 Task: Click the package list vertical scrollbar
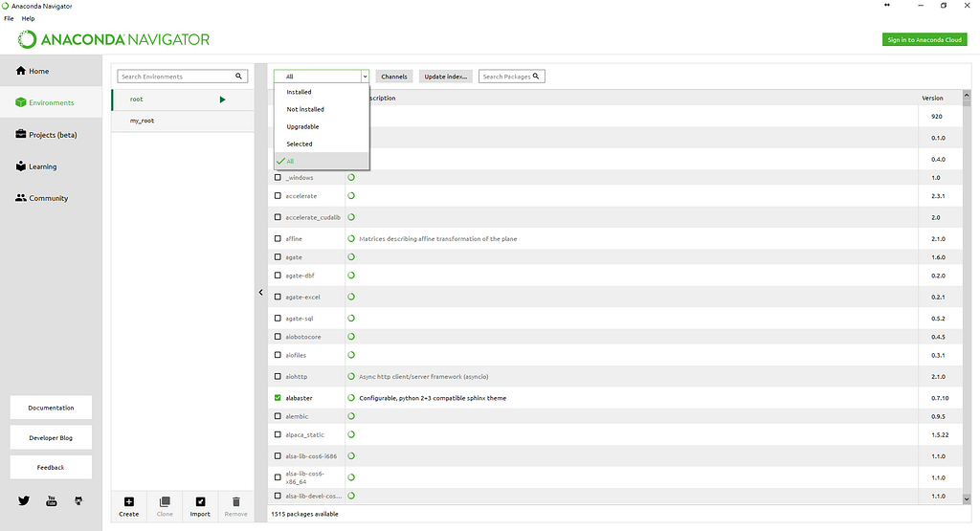pyautogui.click(x=967, y=297)
